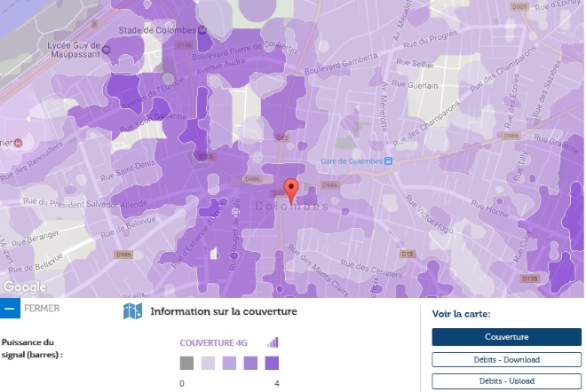The width and height of the screenshot is (586, 392).
Task: Click the Information sur la couverture title
Action: (224, 311)
